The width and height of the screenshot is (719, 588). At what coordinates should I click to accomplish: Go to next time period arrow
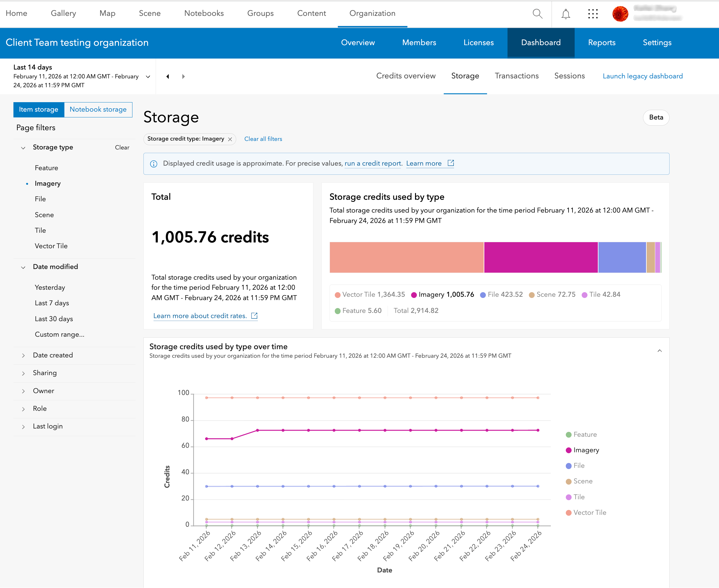pos(183,77)
